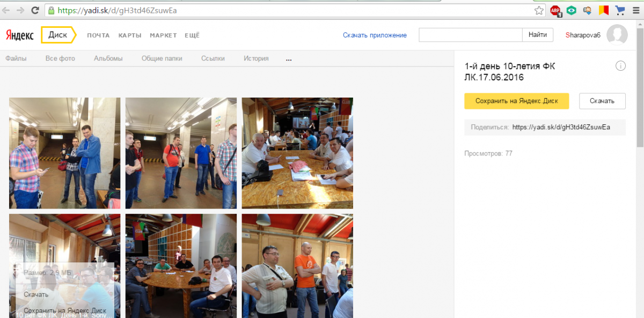
Task: Open the Adblock Plus extension icon
Action: pos(555,10)
